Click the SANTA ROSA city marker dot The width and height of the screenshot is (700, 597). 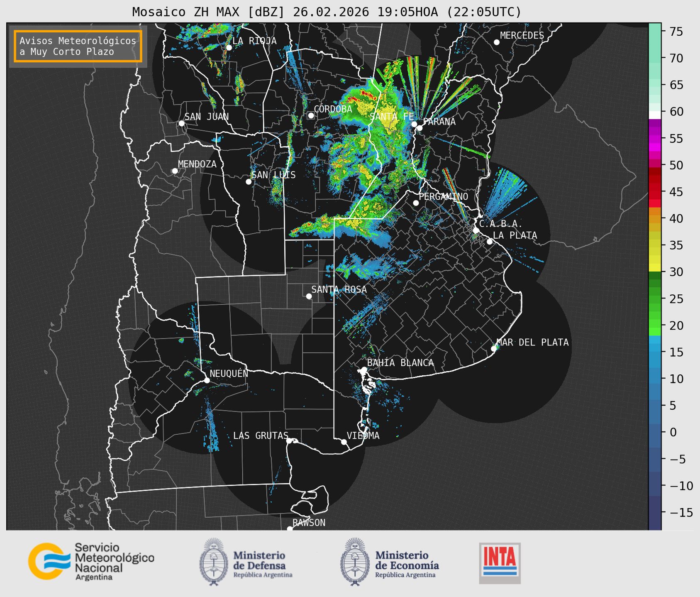[309, 296]
